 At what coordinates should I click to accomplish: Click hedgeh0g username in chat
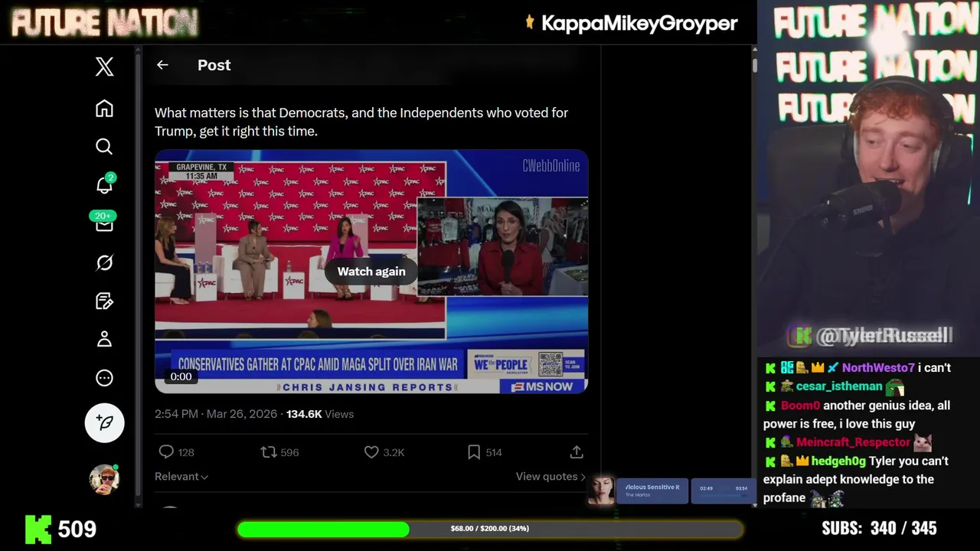pyautogui.click(x=838, y=461)
